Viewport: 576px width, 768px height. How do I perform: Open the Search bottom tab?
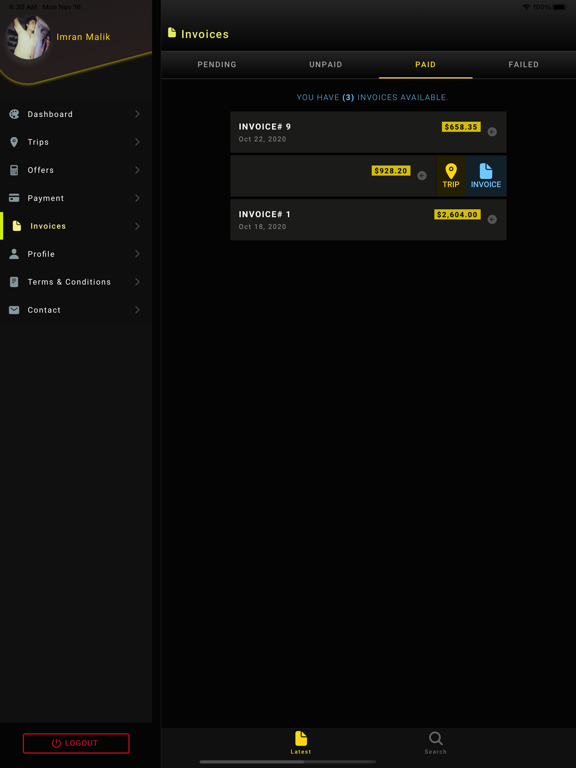[435, 743]
